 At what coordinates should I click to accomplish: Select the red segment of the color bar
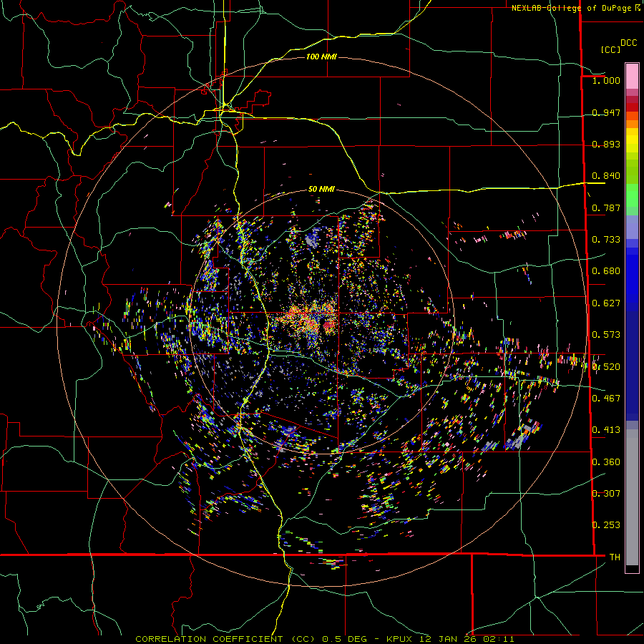click(632, 107)
